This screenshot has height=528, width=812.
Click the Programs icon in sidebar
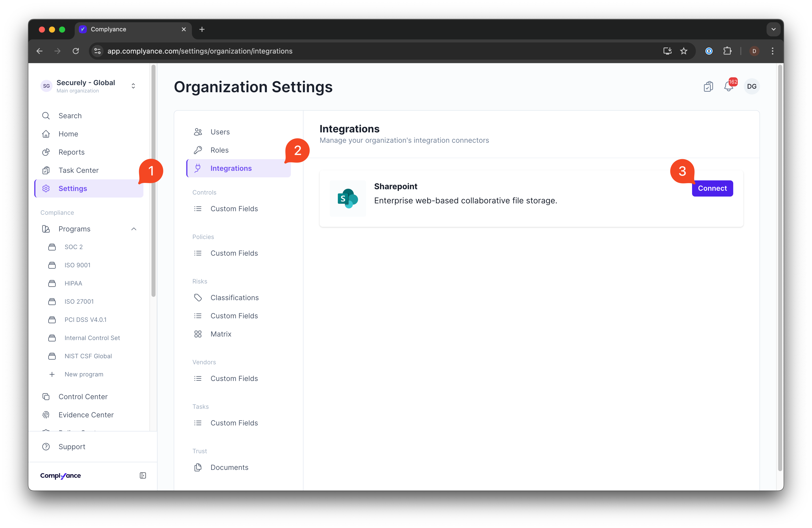46,229
